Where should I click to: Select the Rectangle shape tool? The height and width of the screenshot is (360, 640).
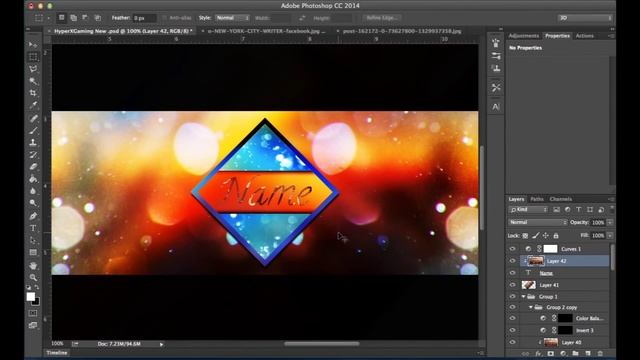point(33,252)
